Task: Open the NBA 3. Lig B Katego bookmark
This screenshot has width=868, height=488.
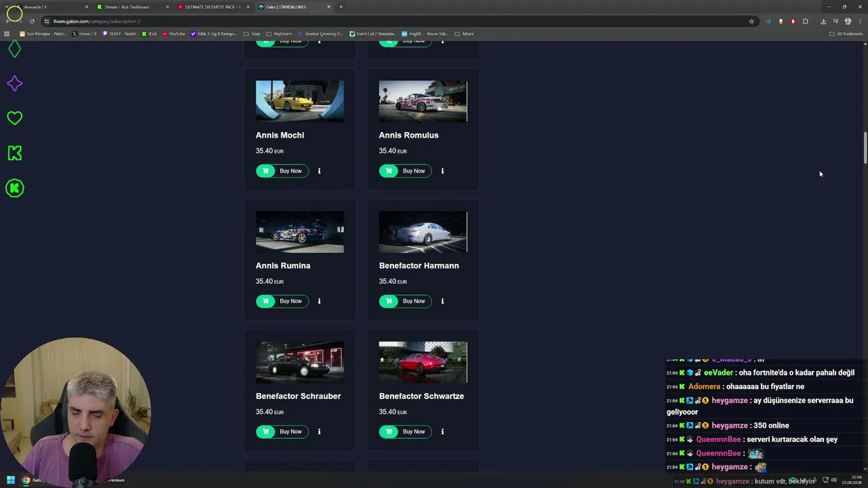Action: pyautogui.click(x=214, y=34)
